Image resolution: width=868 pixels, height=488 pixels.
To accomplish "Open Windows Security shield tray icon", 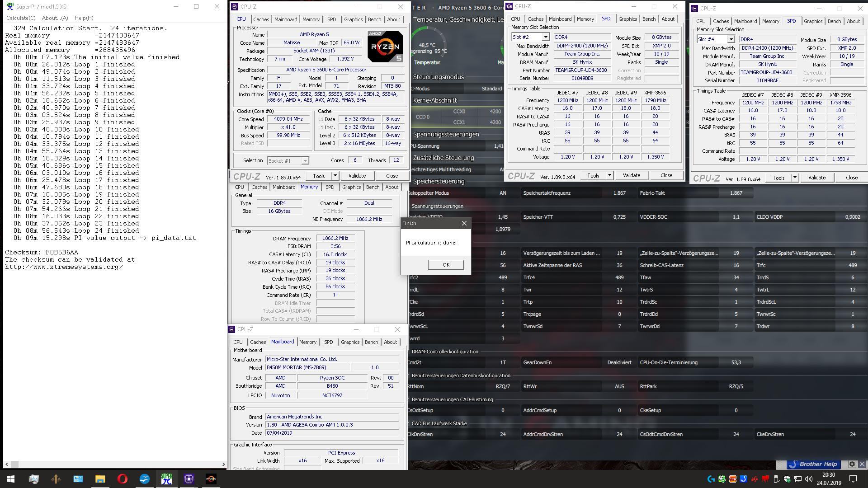I will [787, 479].
